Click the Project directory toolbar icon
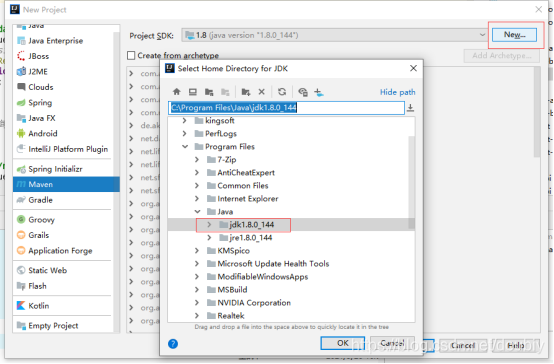The width and height of the screenshot is (554, 364). click(209, 92)
